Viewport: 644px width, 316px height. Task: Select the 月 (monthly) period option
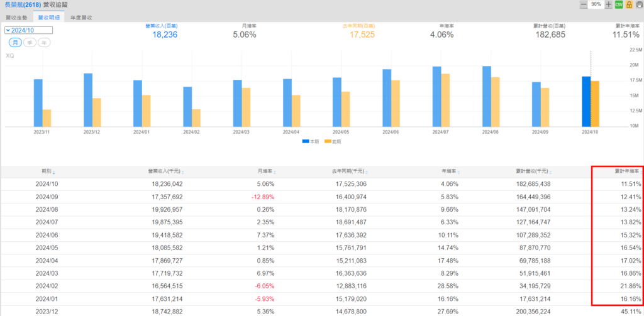pyautogui.click(x=15, y=43)
